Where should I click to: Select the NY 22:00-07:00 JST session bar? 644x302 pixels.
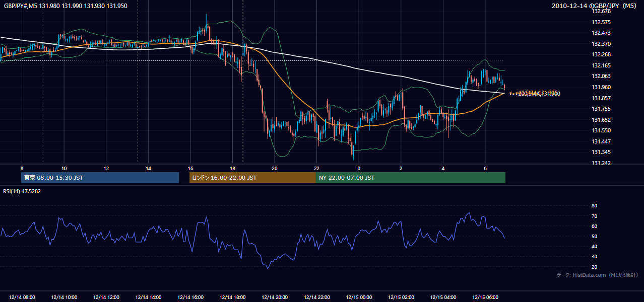[411, 178]
